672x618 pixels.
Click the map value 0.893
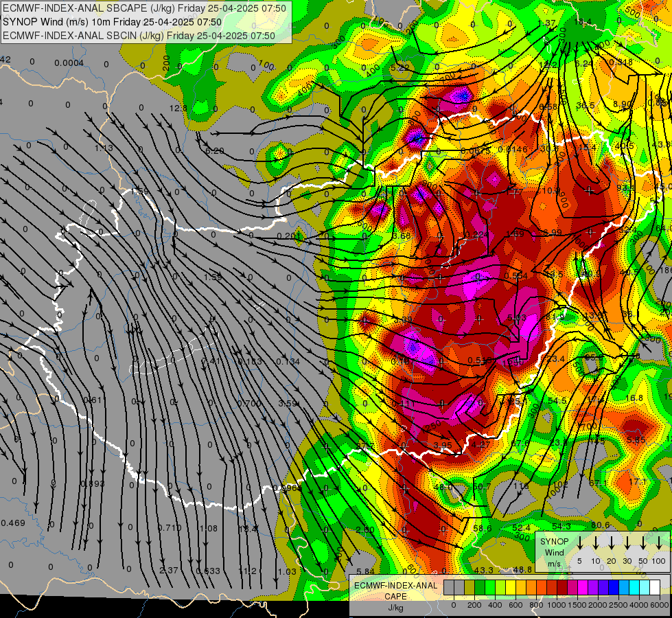(93, 483)
